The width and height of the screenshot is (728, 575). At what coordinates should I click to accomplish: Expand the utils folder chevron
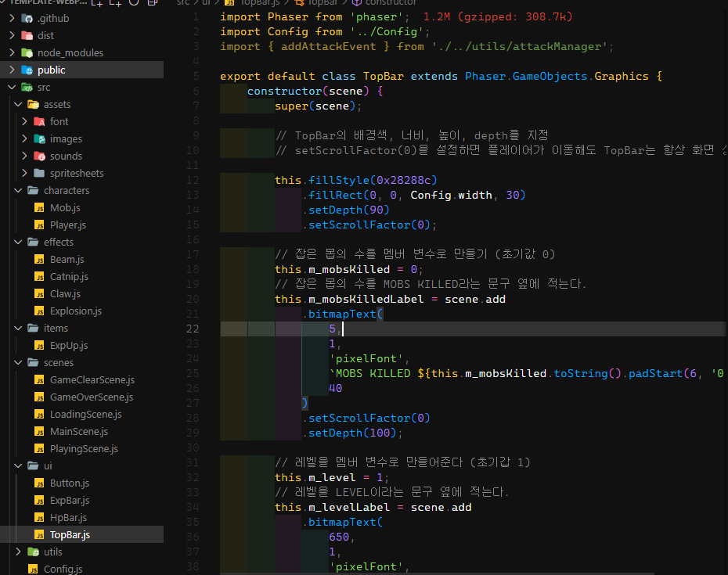coord(19,552)
